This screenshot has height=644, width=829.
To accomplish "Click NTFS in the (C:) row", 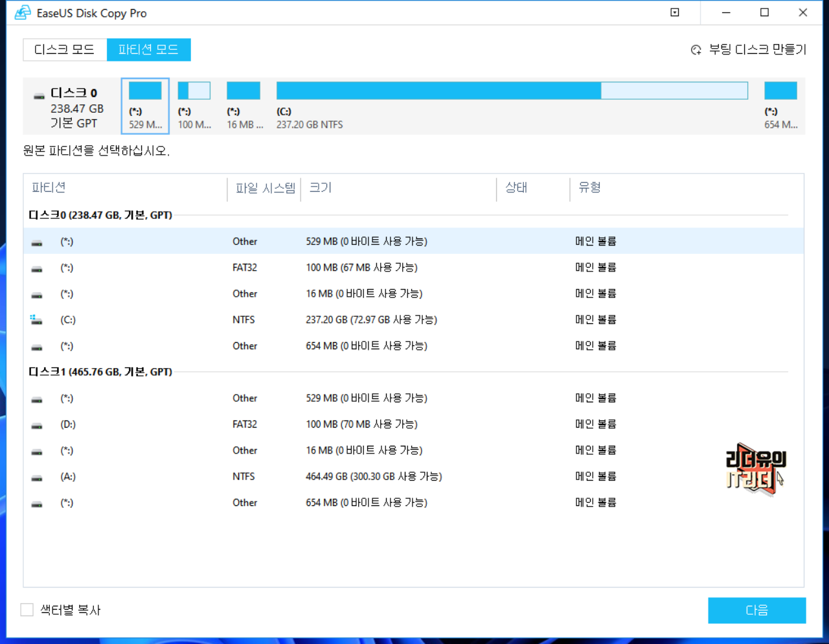I will [x=244, y=319].
